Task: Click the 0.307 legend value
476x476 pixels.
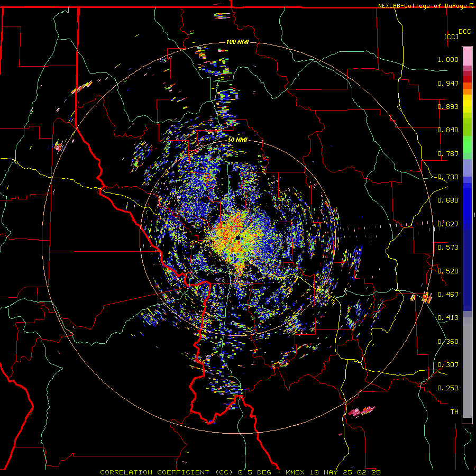Action: pos(448,365)
